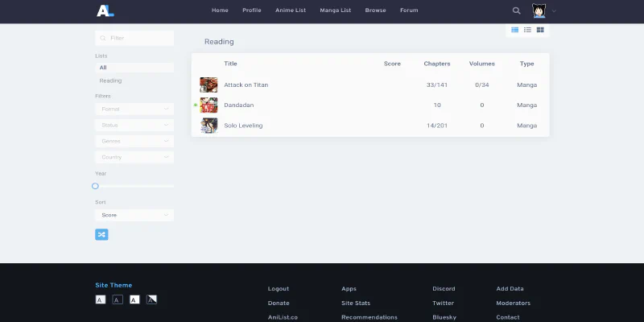Screen dimensions: 644x322
Task: Click the blue random shuffle button
Action: click(101, 234)
